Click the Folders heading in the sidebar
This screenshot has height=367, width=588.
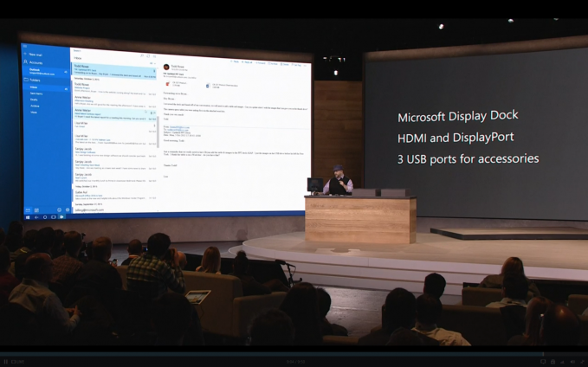[35, 80]
